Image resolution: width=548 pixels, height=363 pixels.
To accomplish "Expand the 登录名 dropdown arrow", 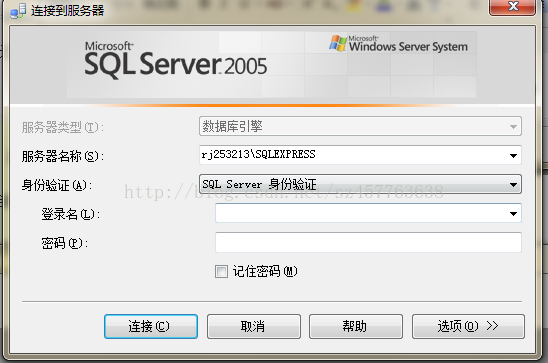I will coord(513,213).
